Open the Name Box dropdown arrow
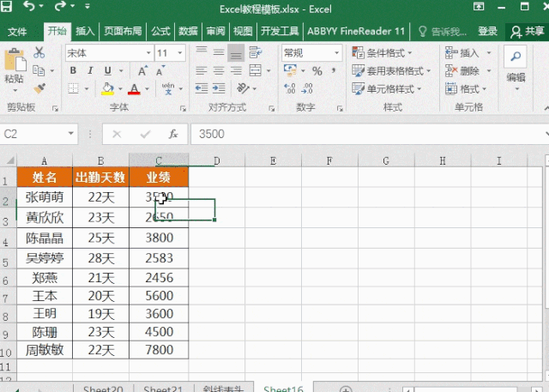The image size is (549, 392). [x=70, y=134]
